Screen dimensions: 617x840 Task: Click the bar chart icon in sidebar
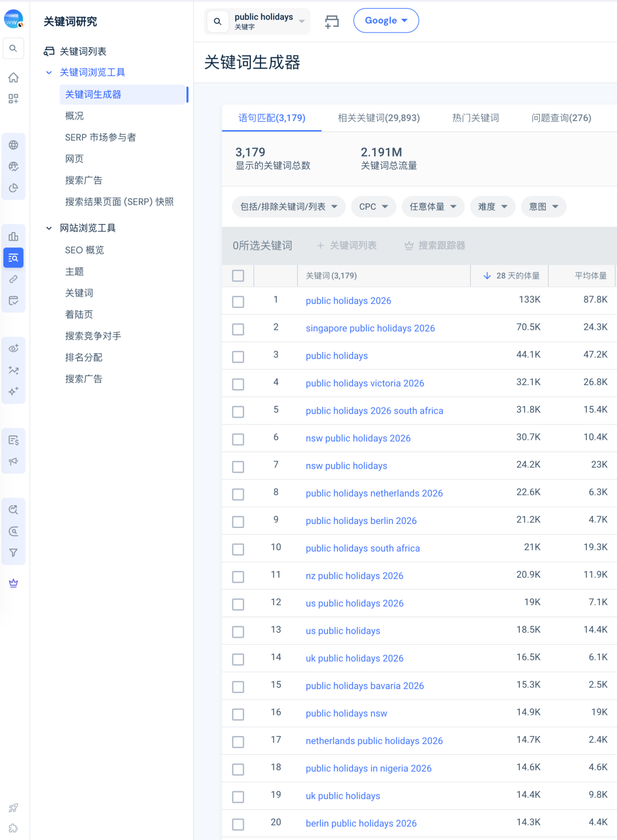(13, 237)
